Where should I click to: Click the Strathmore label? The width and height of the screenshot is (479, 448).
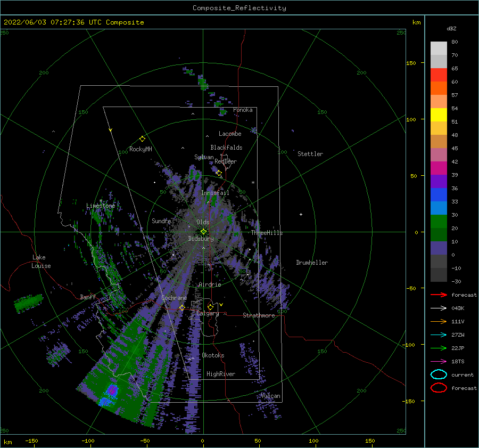click(259, 315)
